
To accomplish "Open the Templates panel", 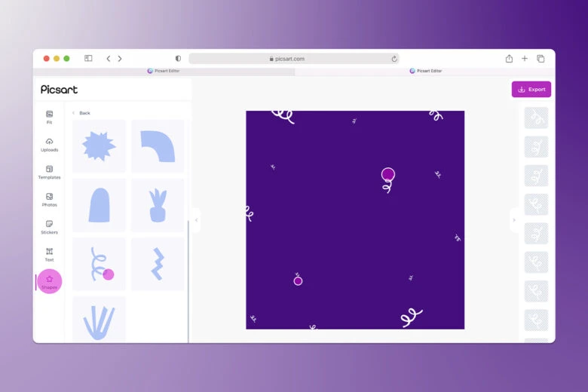I will [x=49, y=172].
